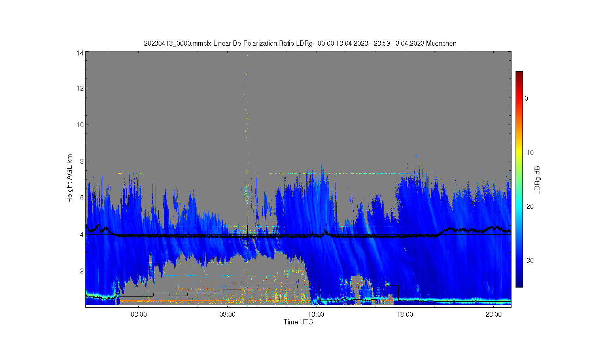
Task: Click the 13:00 time tick label
Action: tap(316, 314)
